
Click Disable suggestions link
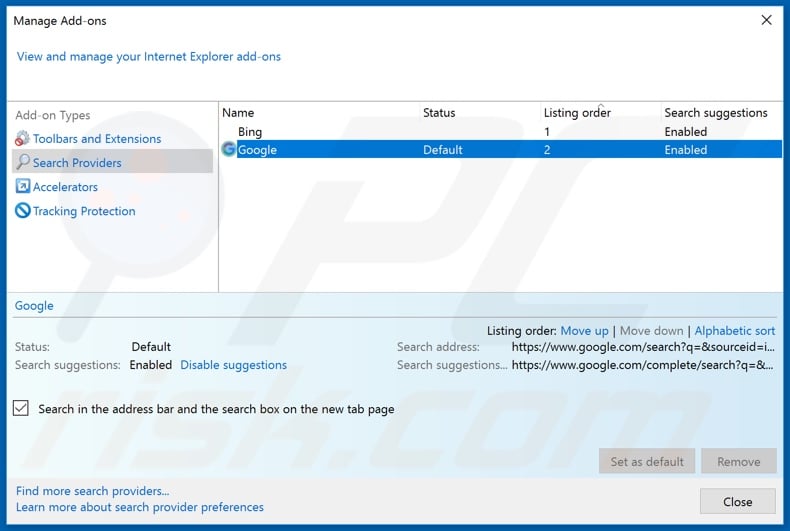[233, 365]
